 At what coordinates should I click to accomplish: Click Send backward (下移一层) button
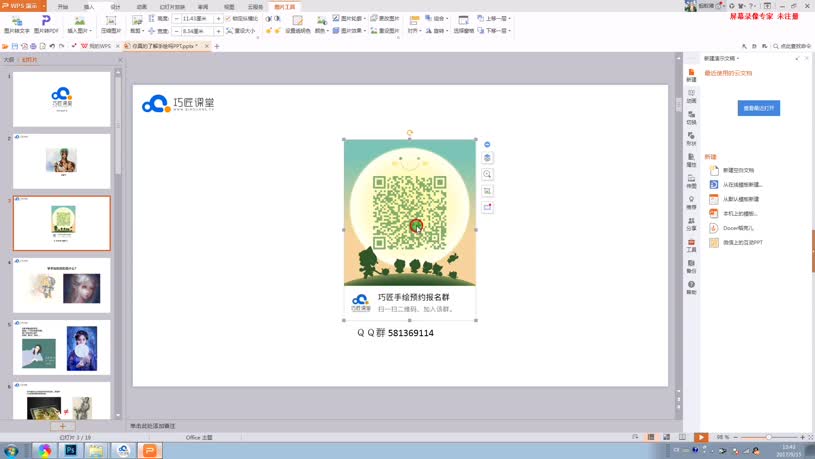pos(492,31)
